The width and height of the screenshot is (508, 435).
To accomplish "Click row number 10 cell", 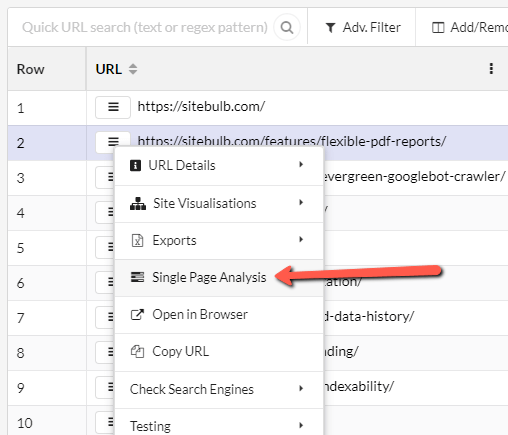I will 47,421.
